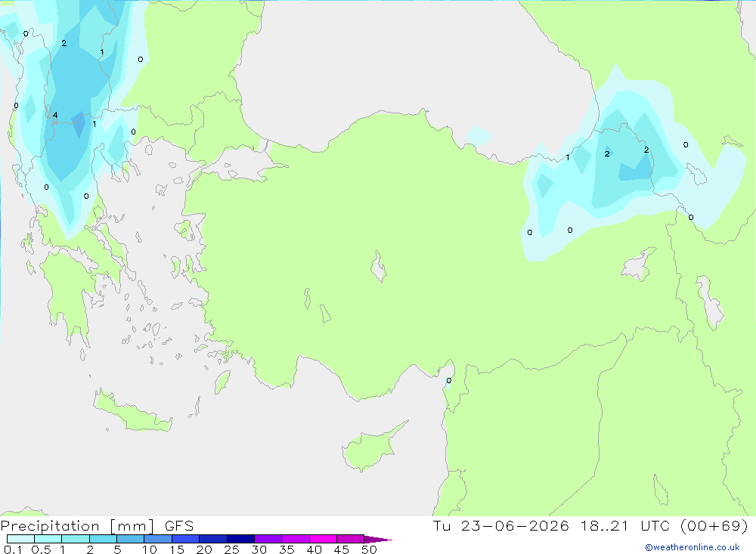
Task: Click the 1–2 mm legend color box
Action: [x=75, y=539]
